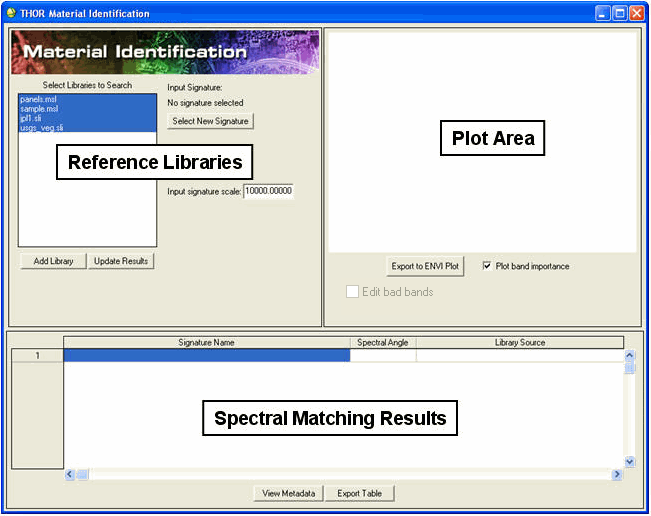The image size is (651, 516).
Task: Click the Library Source cell in row 1
Action: 520,355
